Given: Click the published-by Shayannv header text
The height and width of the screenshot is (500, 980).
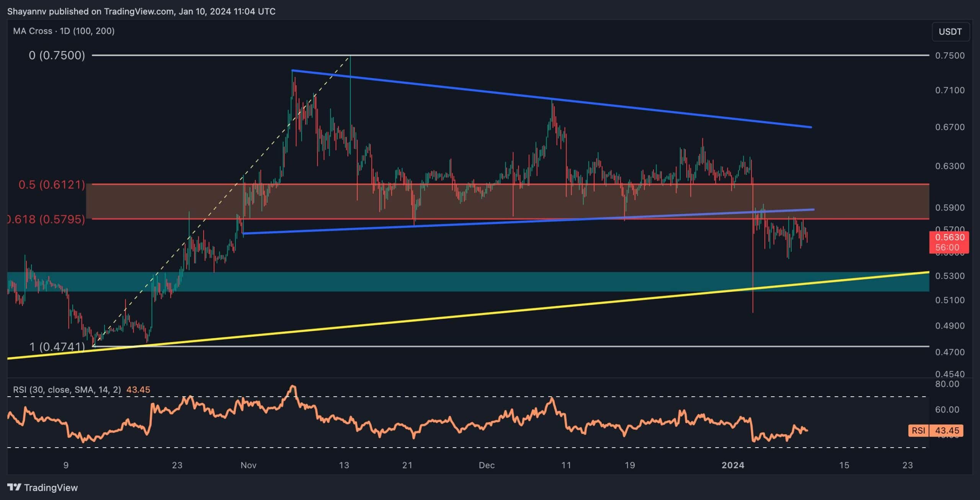Looking at the screenshot, I should 141,11.
